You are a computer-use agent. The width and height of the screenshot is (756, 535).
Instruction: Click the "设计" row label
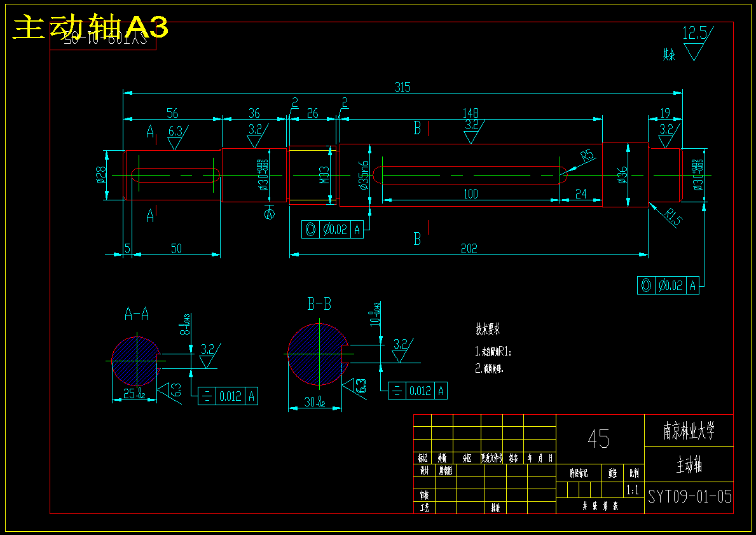pos(424,471)
